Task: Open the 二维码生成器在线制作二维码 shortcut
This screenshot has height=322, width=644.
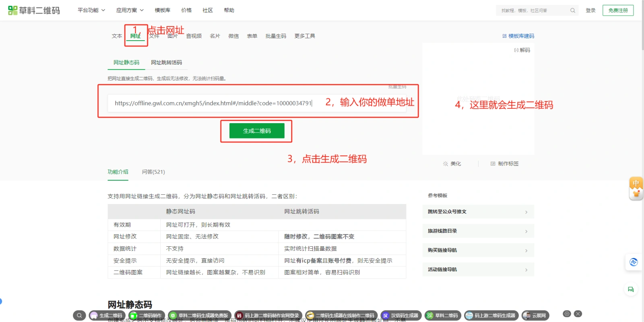Action: click(341, 316)
